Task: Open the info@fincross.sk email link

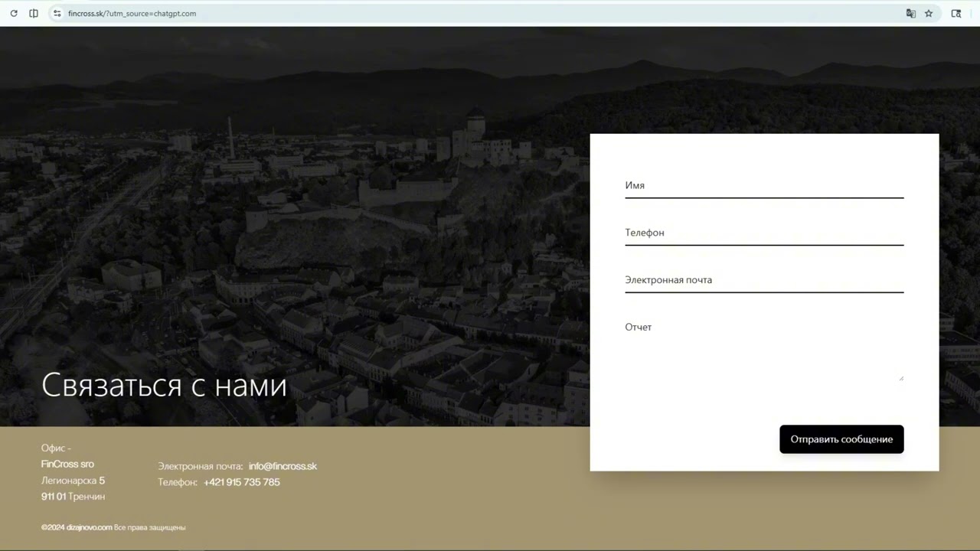Action: coord(283,466)
